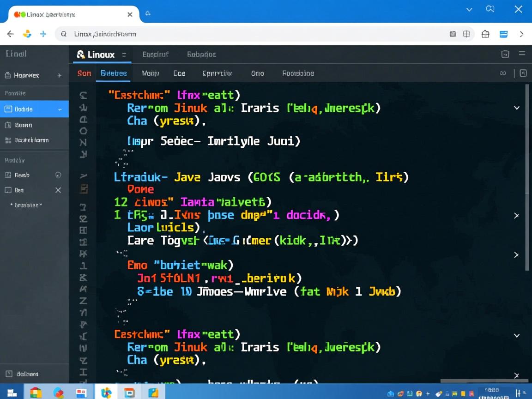Viewport: 532px width, 399px height.
Task: Switch to the red Son tab
Action: click(x=84, y=73)
